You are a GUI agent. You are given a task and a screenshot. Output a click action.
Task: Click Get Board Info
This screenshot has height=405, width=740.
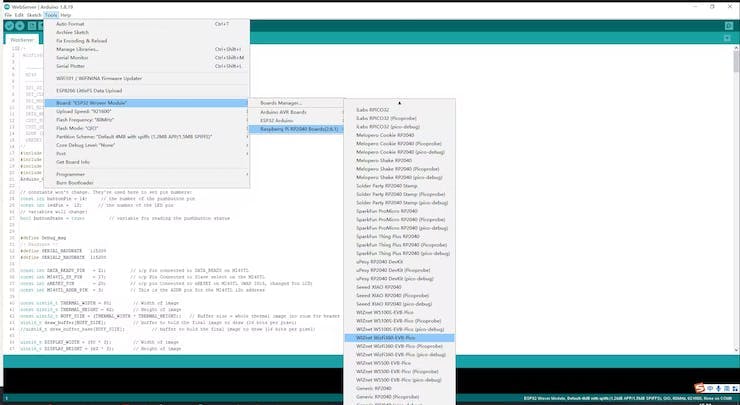click(146, 162)
